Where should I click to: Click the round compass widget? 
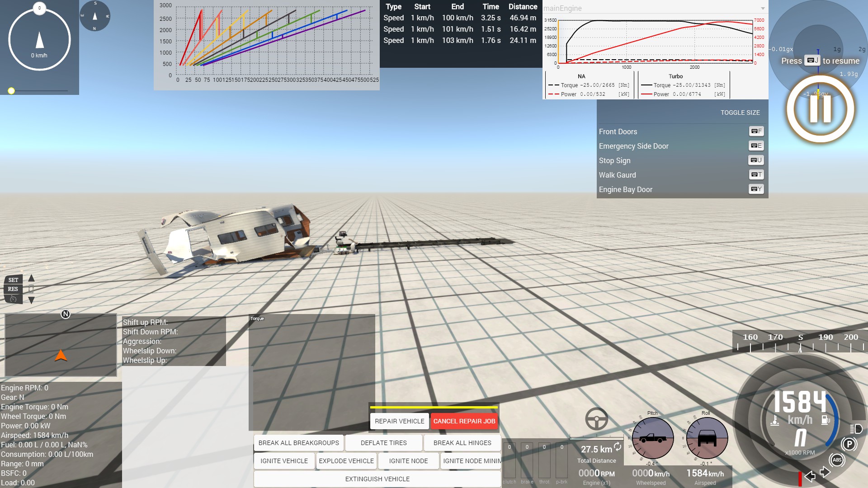(x=94, y=16)
